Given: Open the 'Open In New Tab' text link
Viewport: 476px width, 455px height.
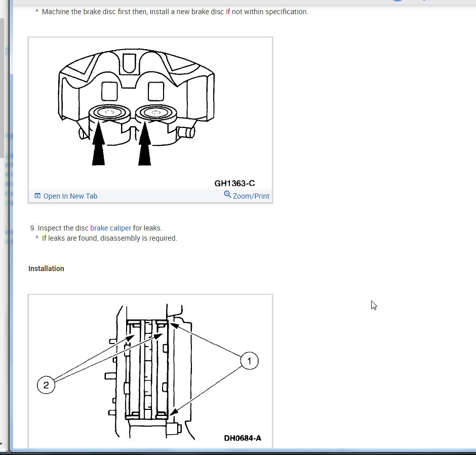Looking at the screenshot, I should (70, 196).
